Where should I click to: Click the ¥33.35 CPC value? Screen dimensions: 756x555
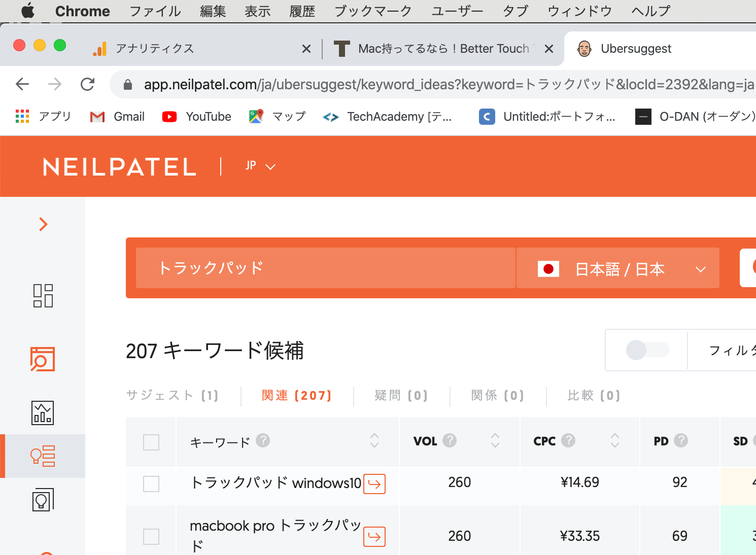tap(580, 536)
